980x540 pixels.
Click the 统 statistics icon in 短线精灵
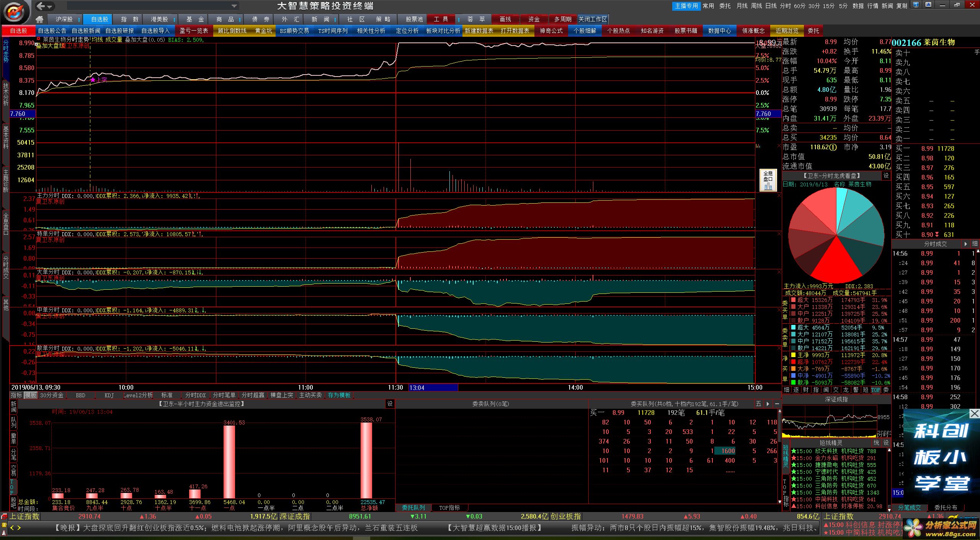coord(876,442)
